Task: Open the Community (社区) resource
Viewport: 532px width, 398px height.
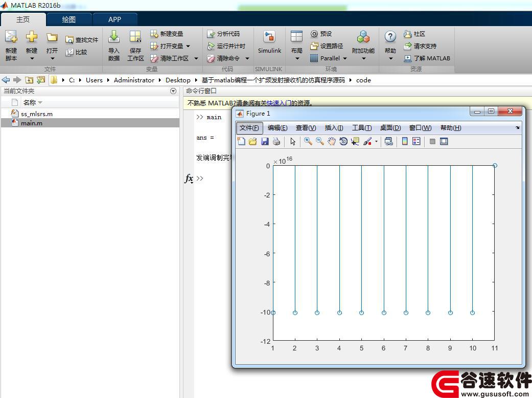Action: [x=414, y=34]
